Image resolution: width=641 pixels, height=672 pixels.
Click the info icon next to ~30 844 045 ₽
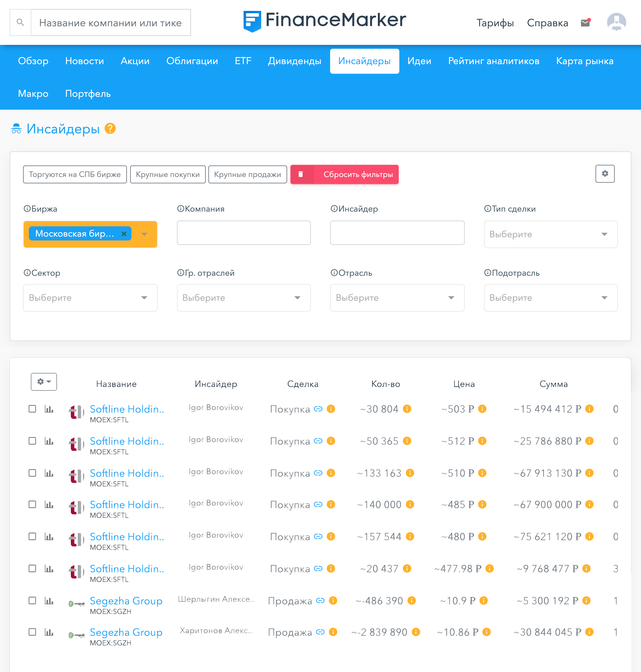coord(589,632)
